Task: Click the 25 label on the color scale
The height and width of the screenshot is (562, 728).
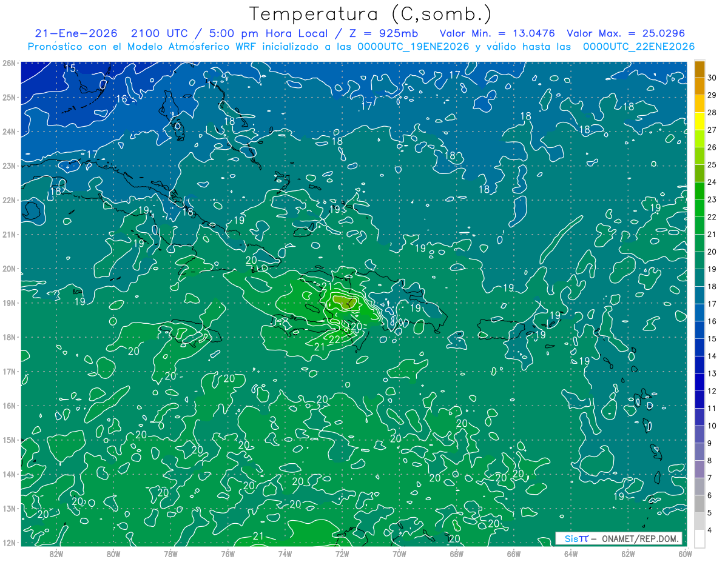Action: click(x=712, y=164)
